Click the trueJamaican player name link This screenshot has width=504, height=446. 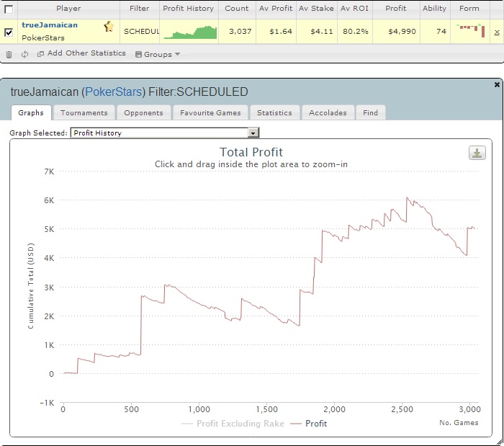click(x=50, y=25)
